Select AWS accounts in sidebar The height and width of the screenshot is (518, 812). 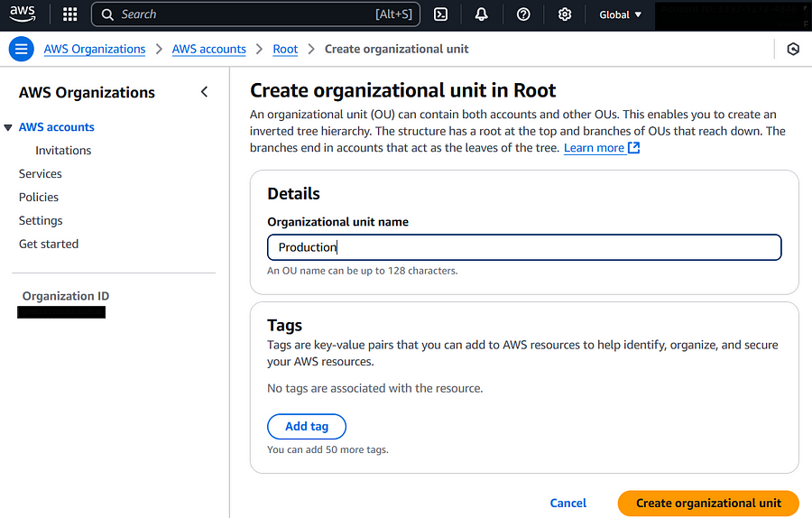pos(57,127)
